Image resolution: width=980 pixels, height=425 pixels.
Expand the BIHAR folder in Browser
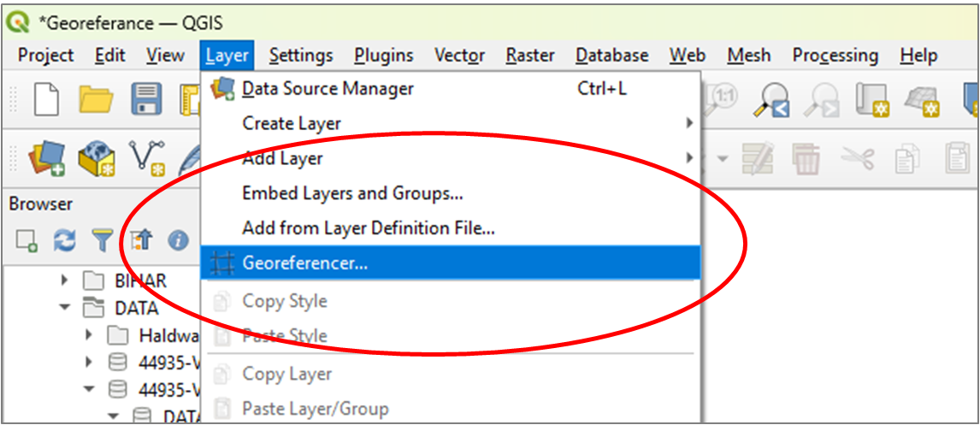(x=65, y=280)
